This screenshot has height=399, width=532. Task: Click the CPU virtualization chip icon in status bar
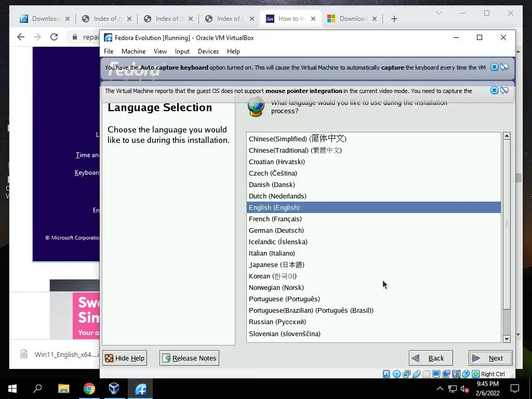coord(455,374)
